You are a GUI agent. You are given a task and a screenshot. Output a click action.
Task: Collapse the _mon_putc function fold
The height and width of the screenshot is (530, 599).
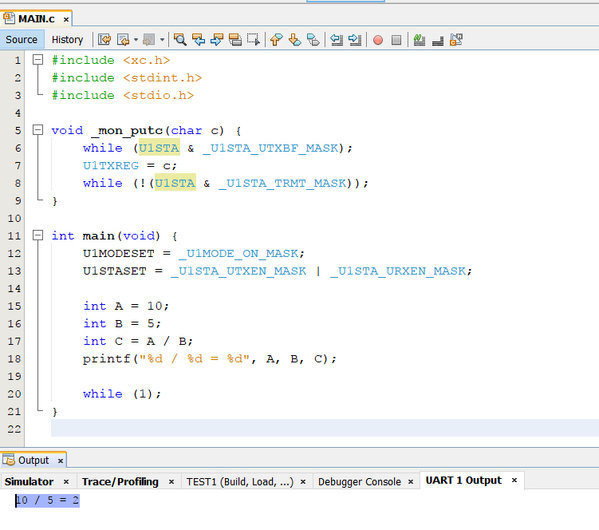(x=37, y=130)
